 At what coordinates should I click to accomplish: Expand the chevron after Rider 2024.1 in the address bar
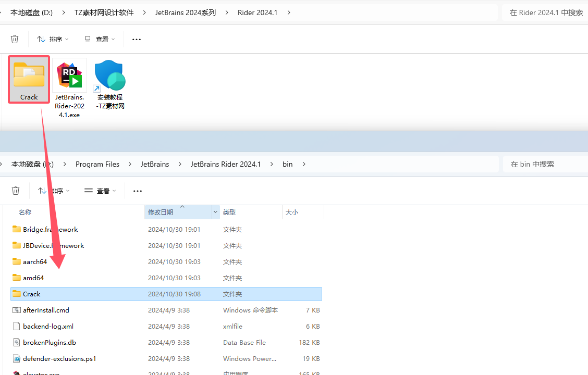[x=289, y=12]
